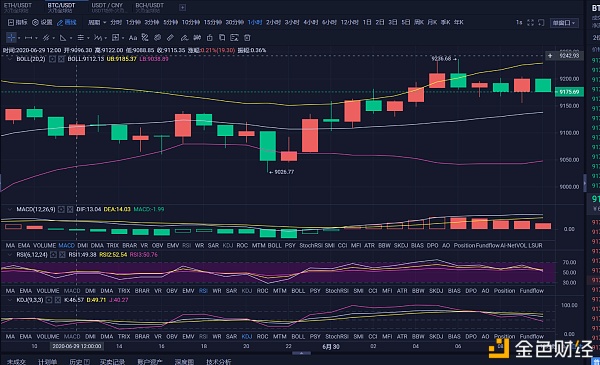The width and height of the screenshot is (600, 365).
Task: Open RSI(6,12,24) settings icon
Action: point(54,254)
